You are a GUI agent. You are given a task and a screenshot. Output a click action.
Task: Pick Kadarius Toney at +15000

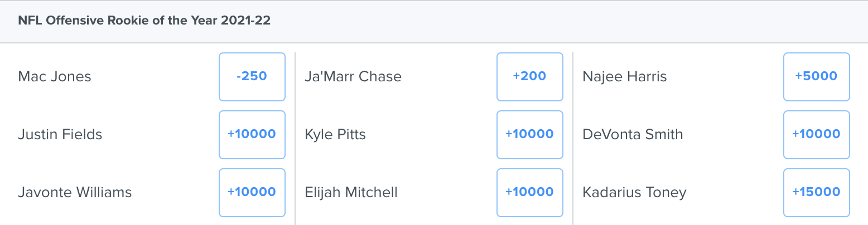pos(817,193)
